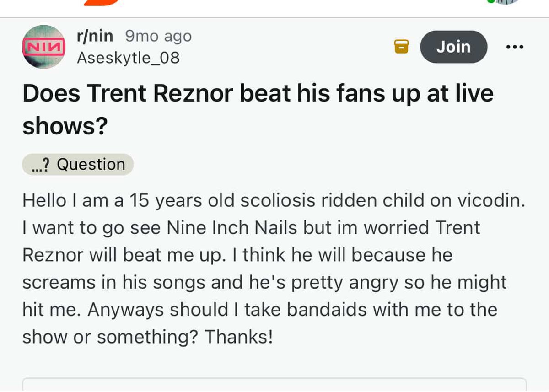Image resolution: width=549 pixels, height=392 pixels.
Task: Click the comment box below the post
Action: click(274, 385)
